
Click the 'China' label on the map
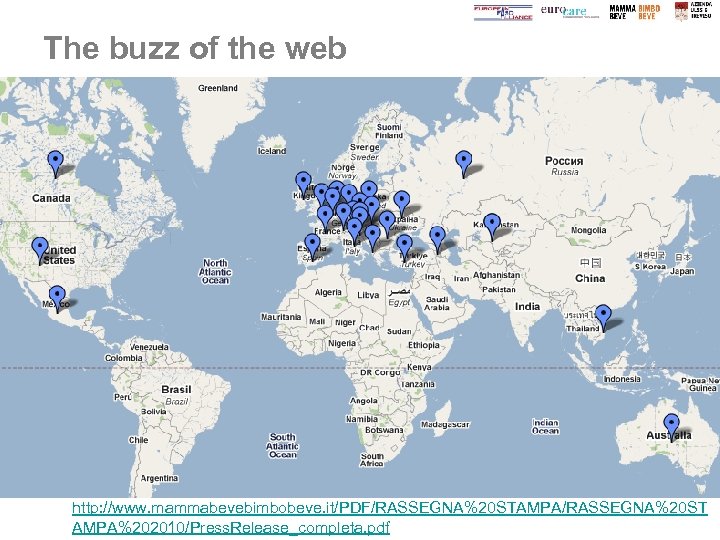tap(590, 278)
